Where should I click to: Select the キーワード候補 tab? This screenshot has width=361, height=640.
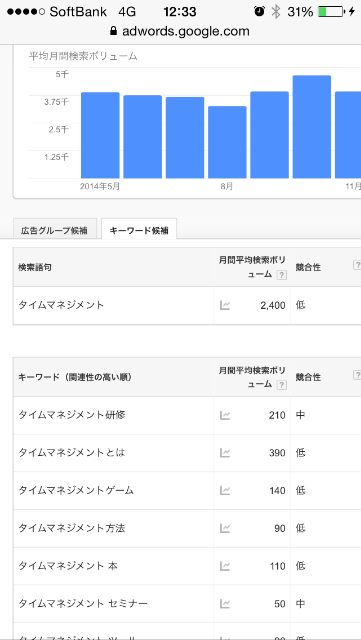pos(139,229)
